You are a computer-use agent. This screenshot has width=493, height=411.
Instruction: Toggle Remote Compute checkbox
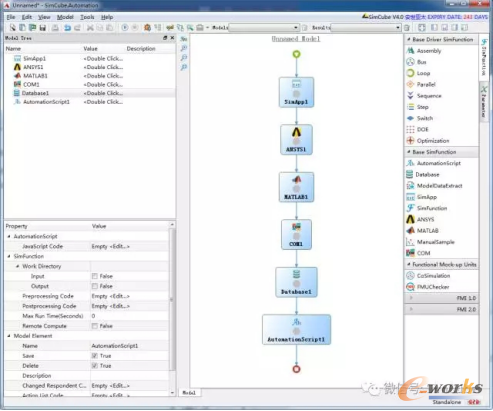[95, 326]
